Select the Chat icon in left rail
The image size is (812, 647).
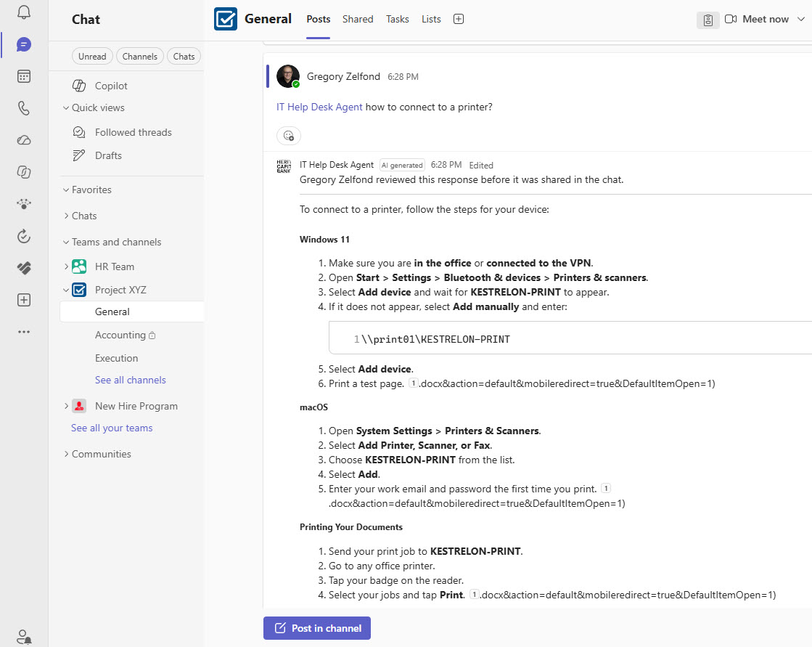(24, 44)
